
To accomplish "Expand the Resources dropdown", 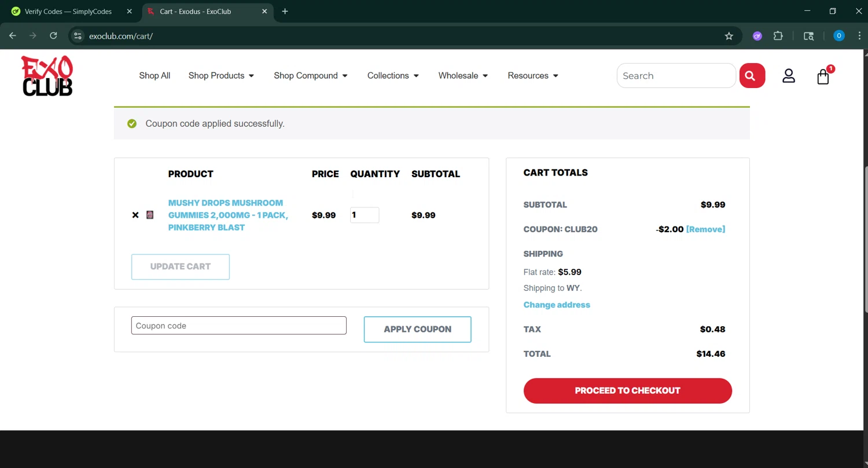I will coord(533,76).
